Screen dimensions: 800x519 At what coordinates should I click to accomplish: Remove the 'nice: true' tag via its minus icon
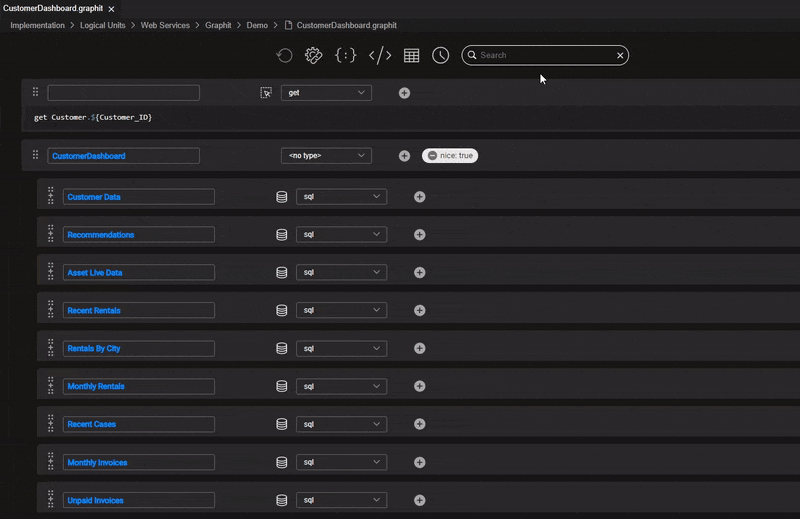click(x=432, y=156)
